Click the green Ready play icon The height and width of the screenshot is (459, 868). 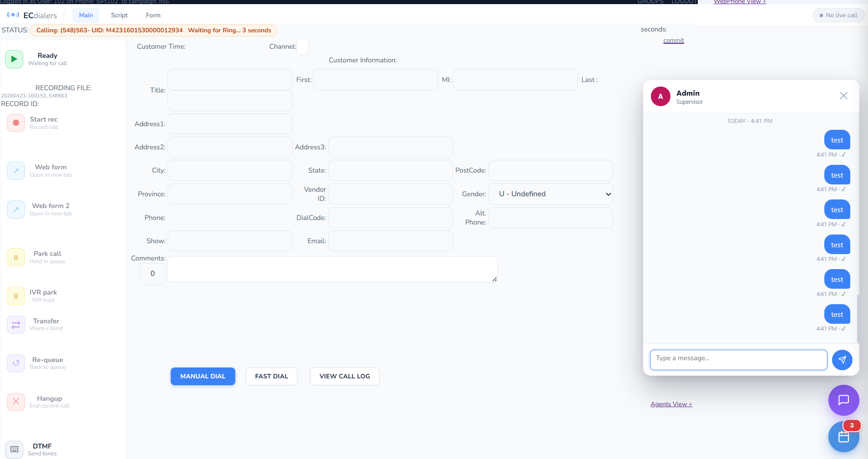(x=14, y=59)
